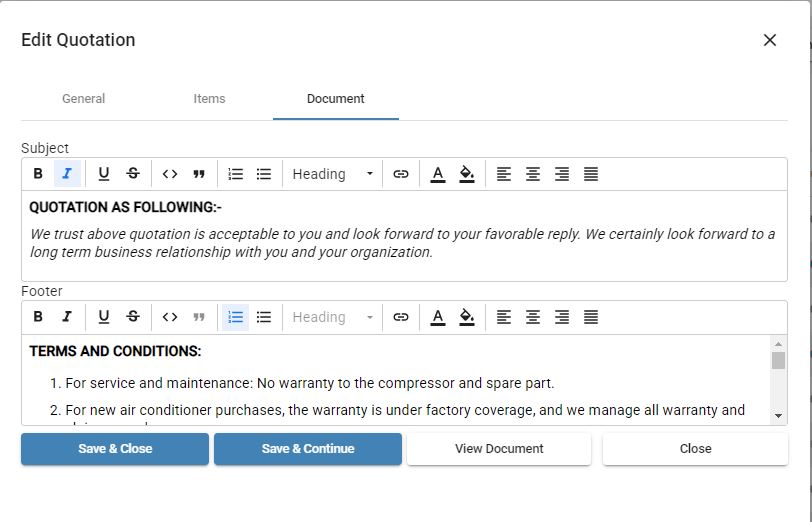Click the 'For service and maintenance' list item

tap(310, 383)
